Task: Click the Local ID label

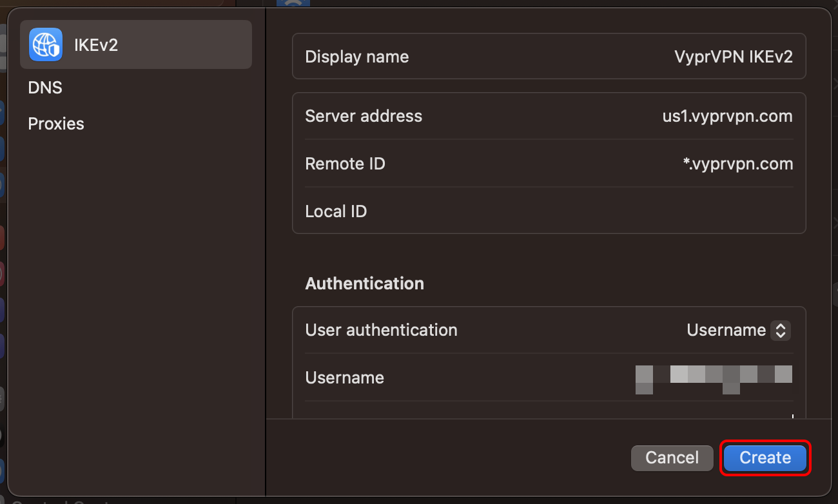Action: [336, 211]
